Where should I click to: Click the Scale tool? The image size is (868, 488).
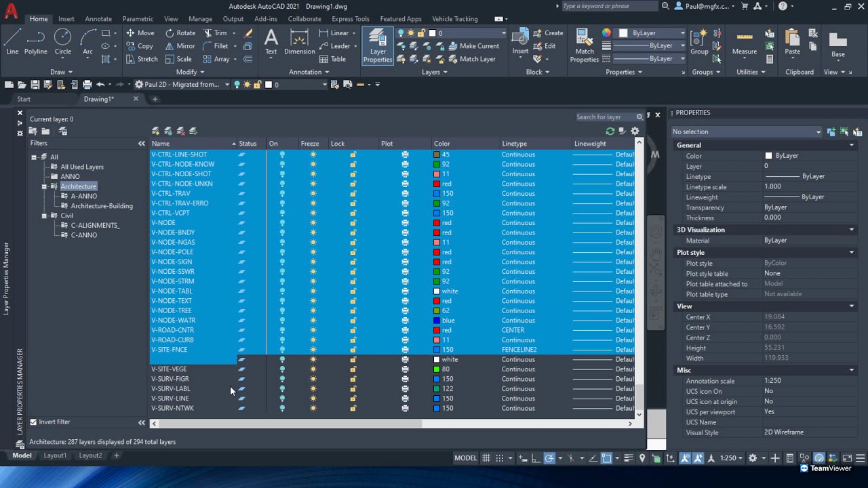click(x=178, y=59)
